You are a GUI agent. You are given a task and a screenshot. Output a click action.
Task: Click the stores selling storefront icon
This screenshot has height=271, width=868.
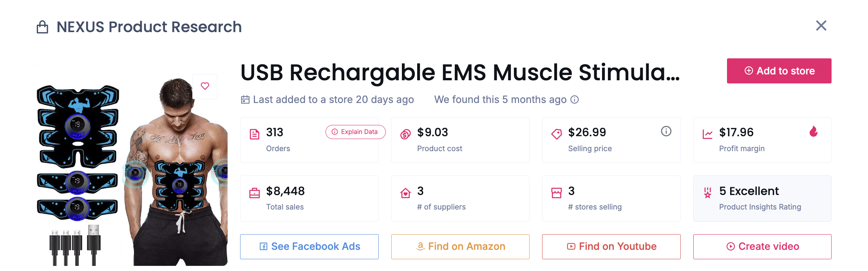coord(556,193)
